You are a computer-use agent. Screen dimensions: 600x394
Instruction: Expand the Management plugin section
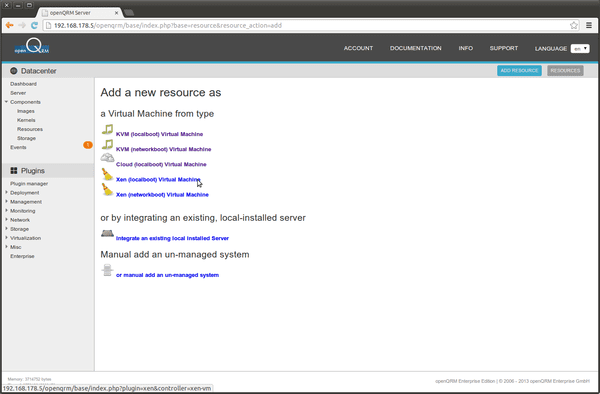coord(6,202)
